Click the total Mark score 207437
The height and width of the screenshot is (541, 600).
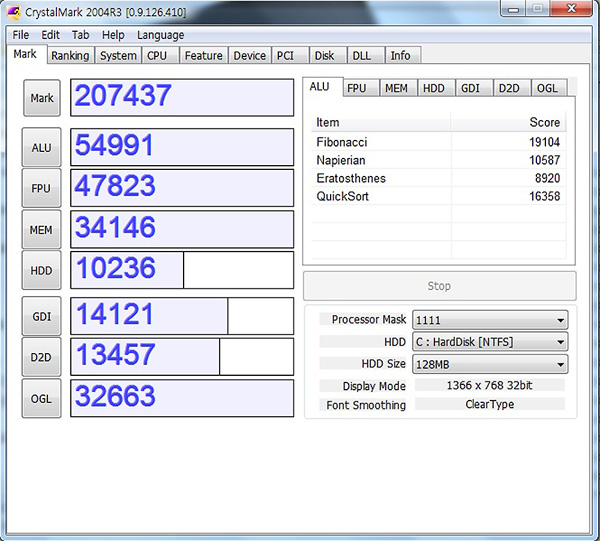coord(182,98)
